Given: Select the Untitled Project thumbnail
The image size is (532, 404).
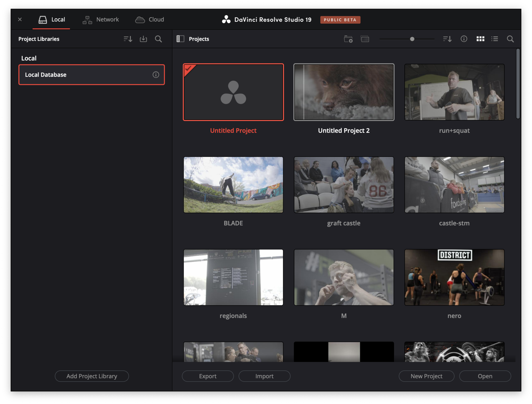Looking at the screenshot, I should 233,92.
